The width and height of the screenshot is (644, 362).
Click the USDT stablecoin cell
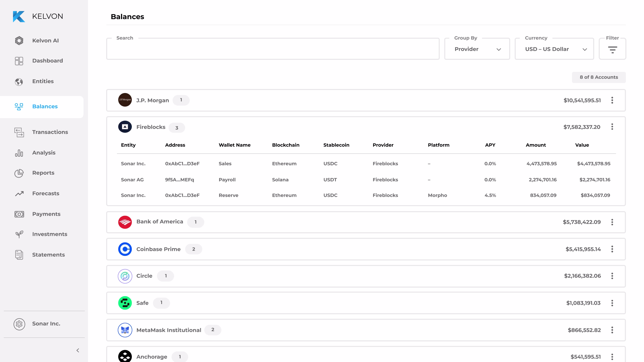330,180
